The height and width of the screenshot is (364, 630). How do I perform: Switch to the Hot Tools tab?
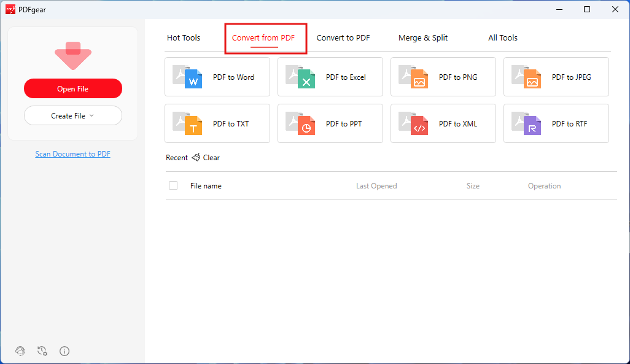[x=184, y=38]
